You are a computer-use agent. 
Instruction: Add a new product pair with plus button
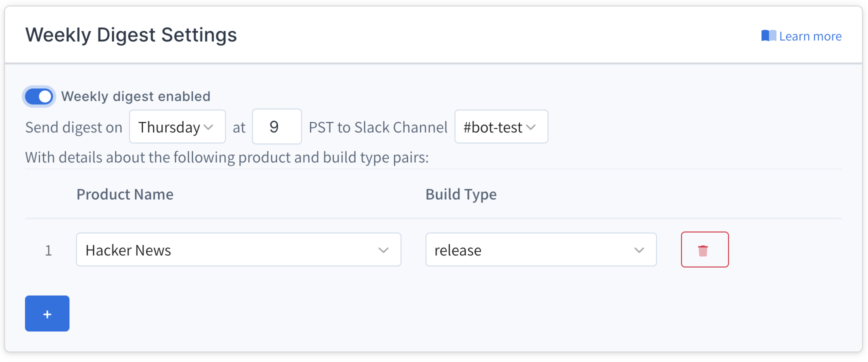point(47,314)
